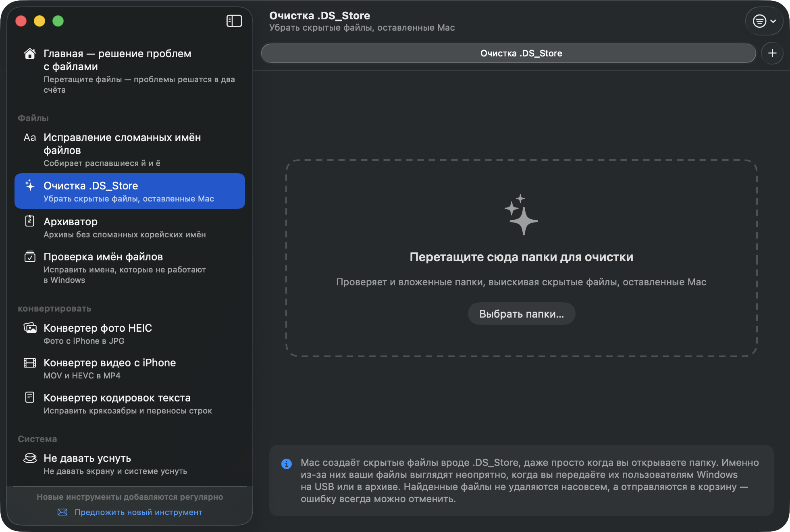Image resolution: width=790 pixels, height=532 pixels.
Task: Click the checkmark icon for Проверка имён файлов
Action: (x=30, y=256)
